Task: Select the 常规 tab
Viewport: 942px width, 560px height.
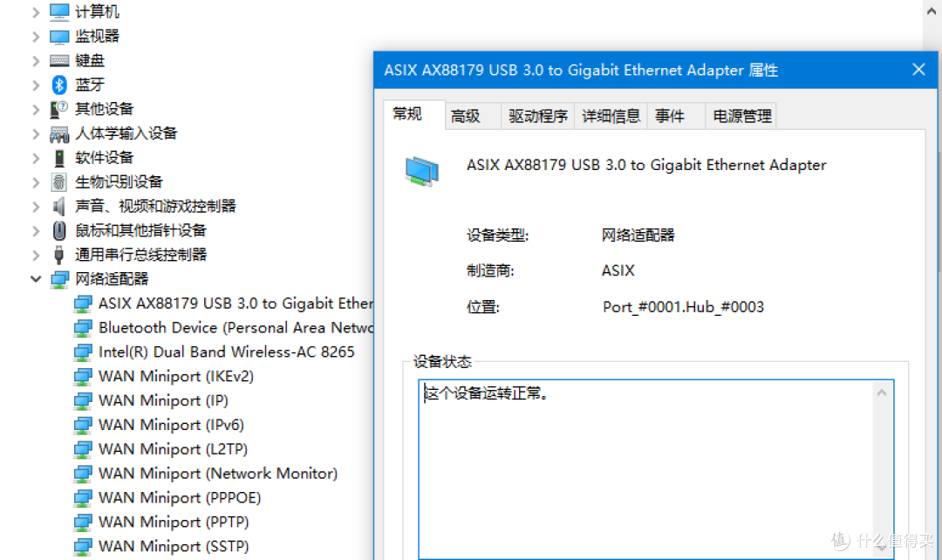Action: tap(413, 114)
